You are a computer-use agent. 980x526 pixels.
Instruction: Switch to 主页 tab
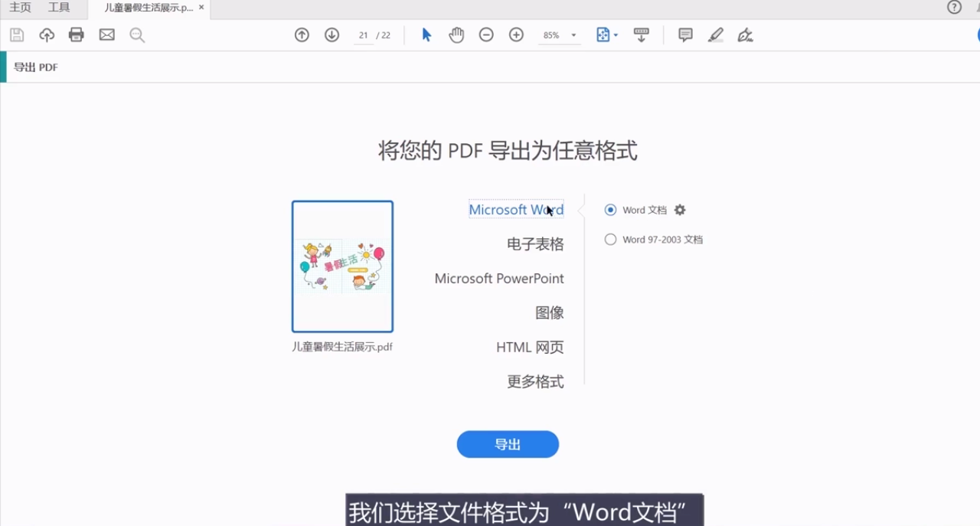coord(21,8)
